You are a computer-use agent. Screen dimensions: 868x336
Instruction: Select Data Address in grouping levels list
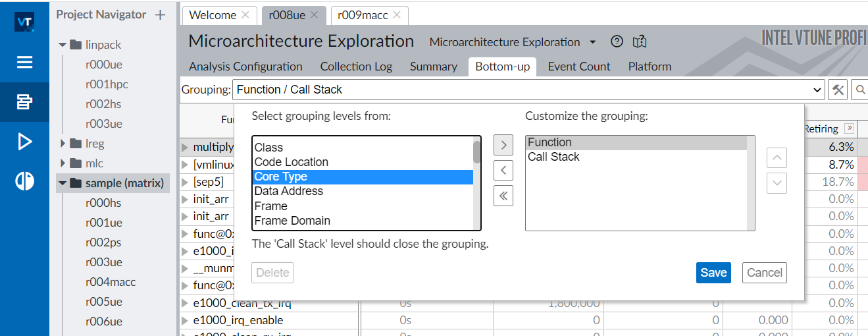[x=289, y=191]
